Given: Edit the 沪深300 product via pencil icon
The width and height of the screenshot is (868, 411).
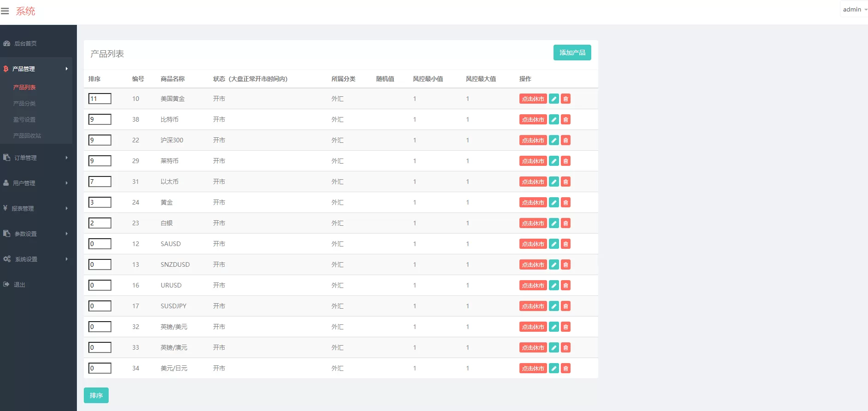Looking at the screenshot, I should click(x=554, y=140).
